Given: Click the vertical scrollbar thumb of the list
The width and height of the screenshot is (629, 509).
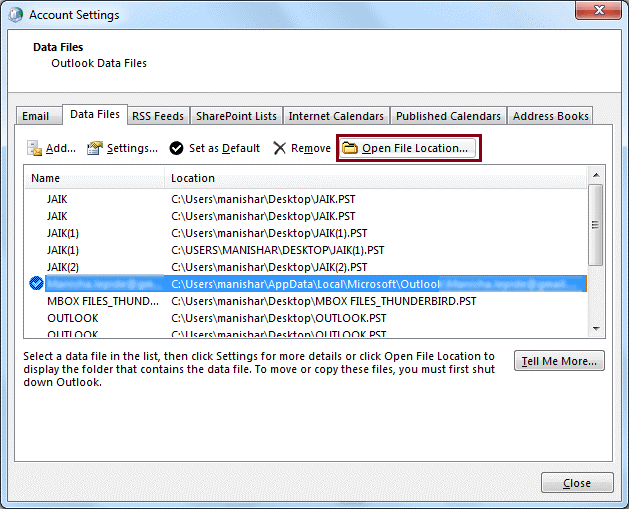Looking at the screenshot, I should pos(596,225).
